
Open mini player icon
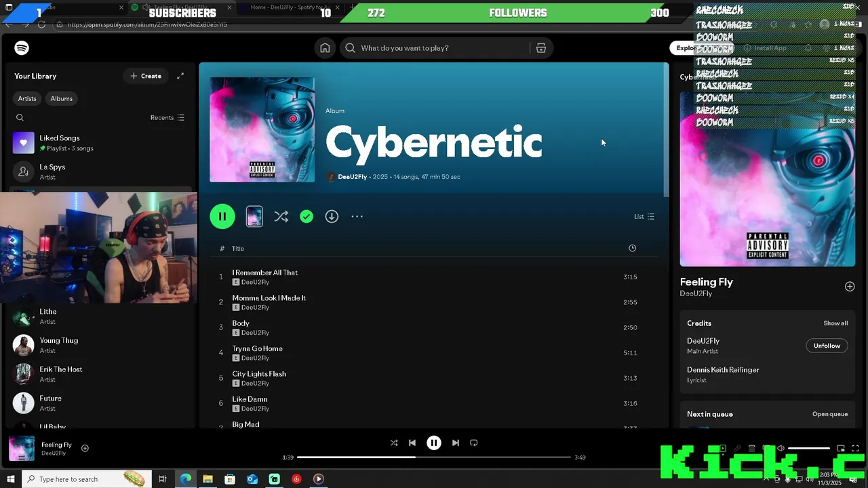pos(841,449)
